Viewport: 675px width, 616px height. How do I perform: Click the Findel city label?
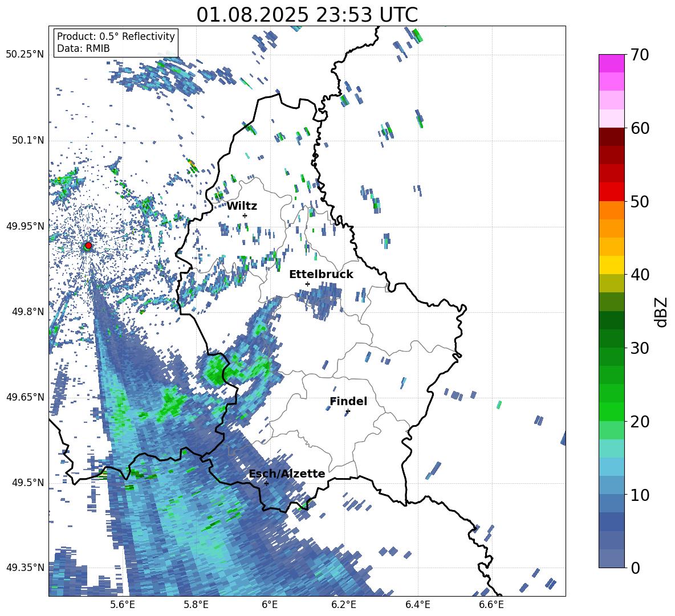(x=348, y=401)
